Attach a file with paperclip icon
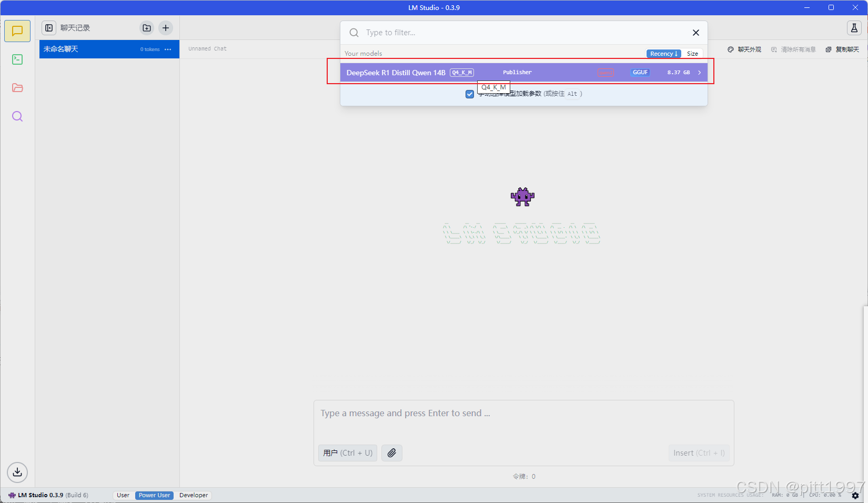The image size is (868, 503). click(392, 453)
